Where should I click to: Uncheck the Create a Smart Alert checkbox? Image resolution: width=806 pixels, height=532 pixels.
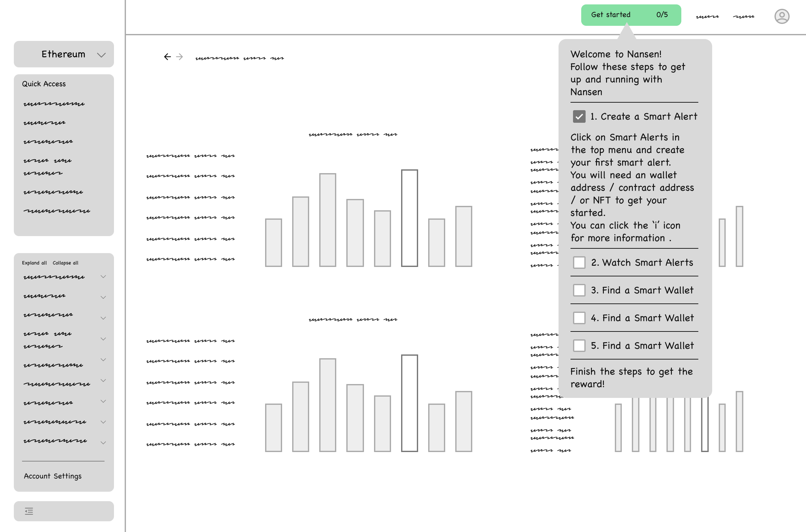579,116
